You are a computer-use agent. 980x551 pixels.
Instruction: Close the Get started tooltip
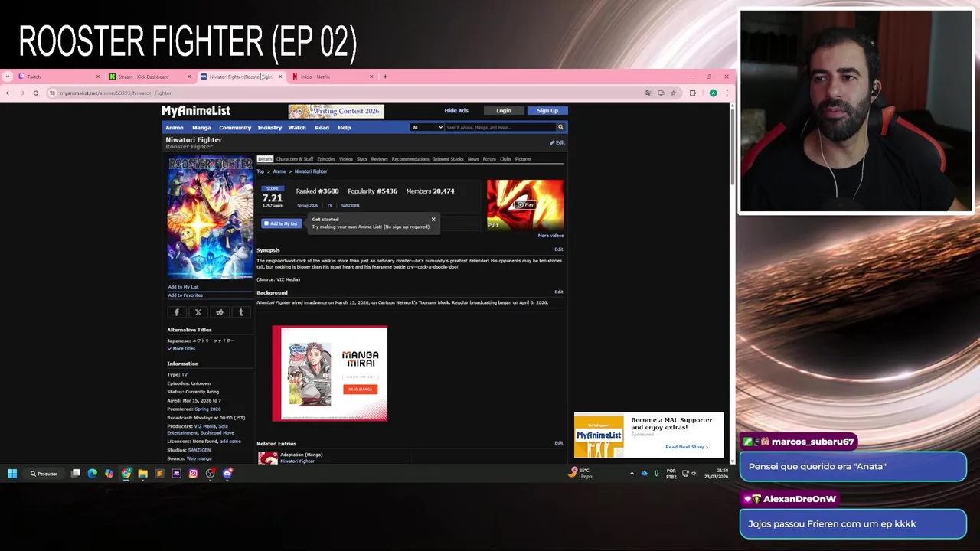(433, 220)
